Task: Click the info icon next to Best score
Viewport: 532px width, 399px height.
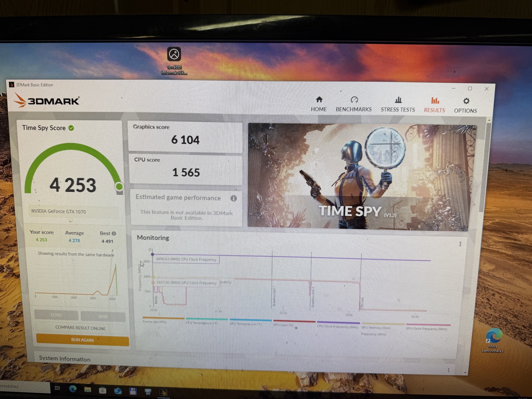Action: (x=114, y=233)
